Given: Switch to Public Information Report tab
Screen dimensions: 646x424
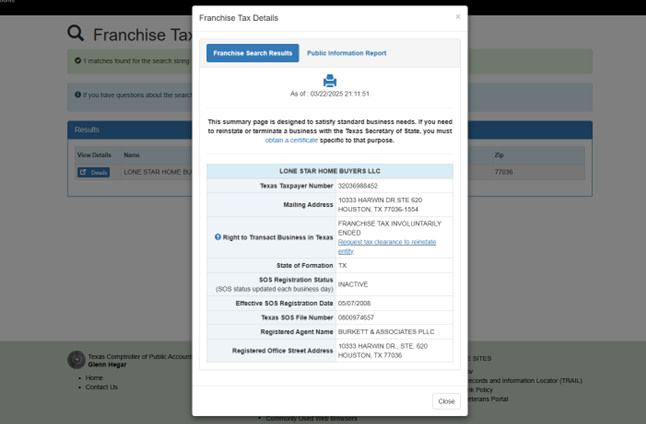Looking at the screenshot, I should [346, 53].
